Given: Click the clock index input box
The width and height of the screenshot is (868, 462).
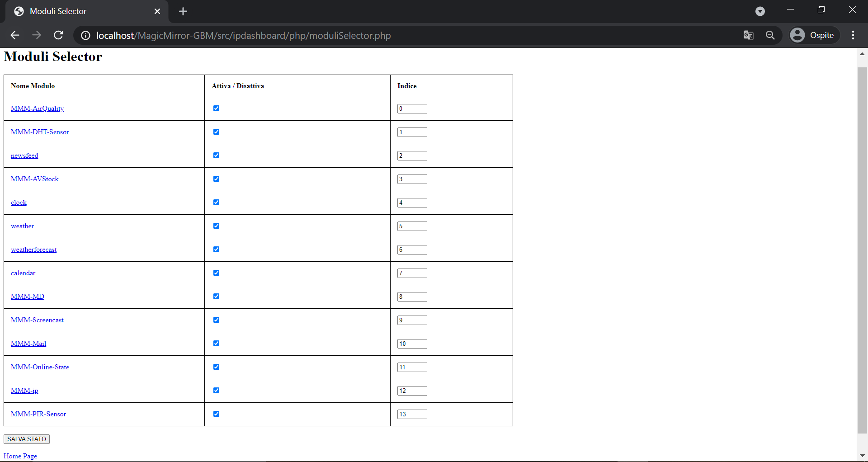Looking at the screenshot, I should point(412,203).
